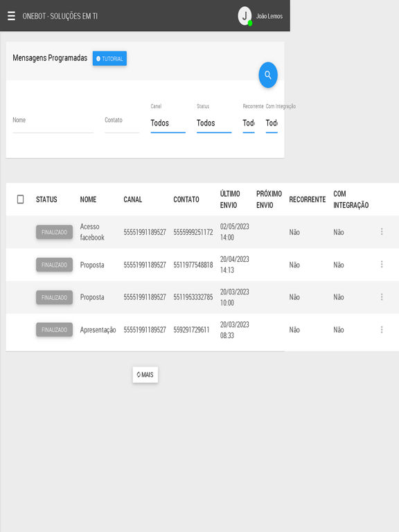Sort by the NOME column header
399x532 pixels.
[x=88, y=199]
